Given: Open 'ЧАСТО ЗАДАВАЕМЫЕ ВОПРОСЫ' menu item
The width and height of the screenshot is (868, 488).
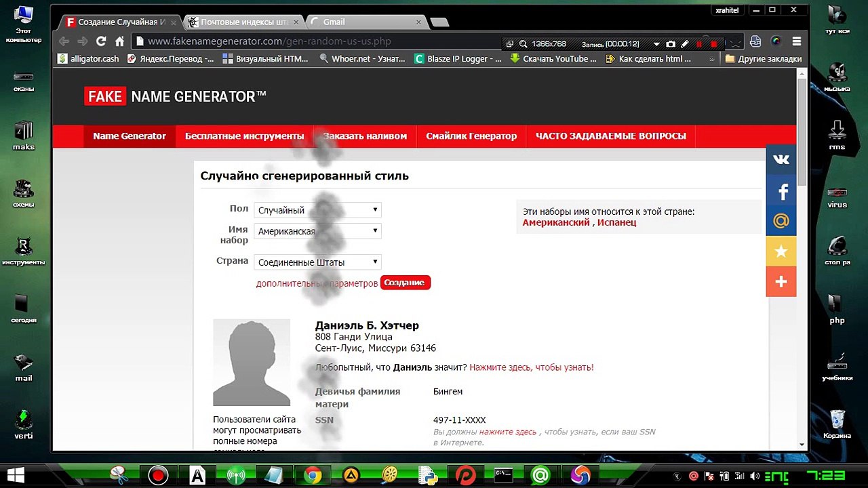Looking at the screenshot, I should click(611, 136).
